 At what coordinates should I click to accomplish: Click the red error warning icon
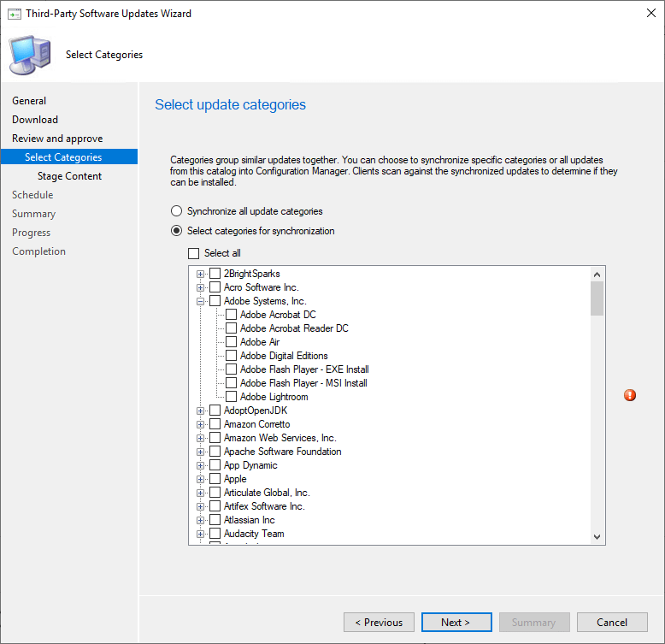tap(630, 395)
